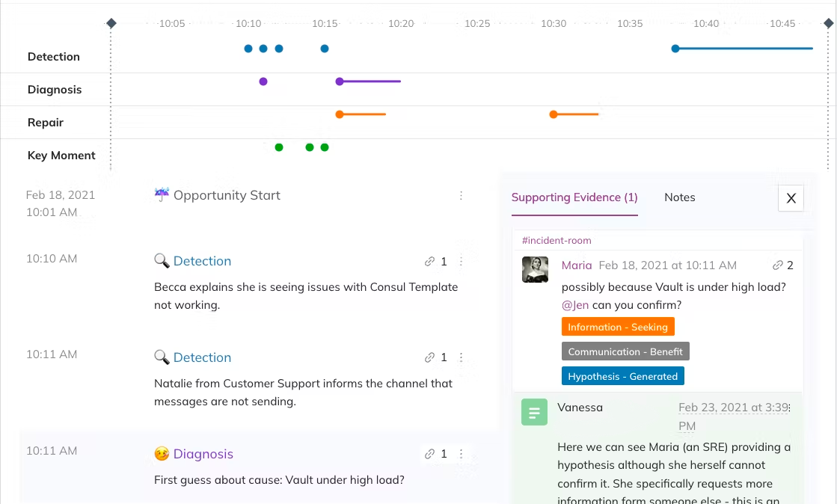Click the Diagnosis row label
837x504 pixels.
click(55, 90)
